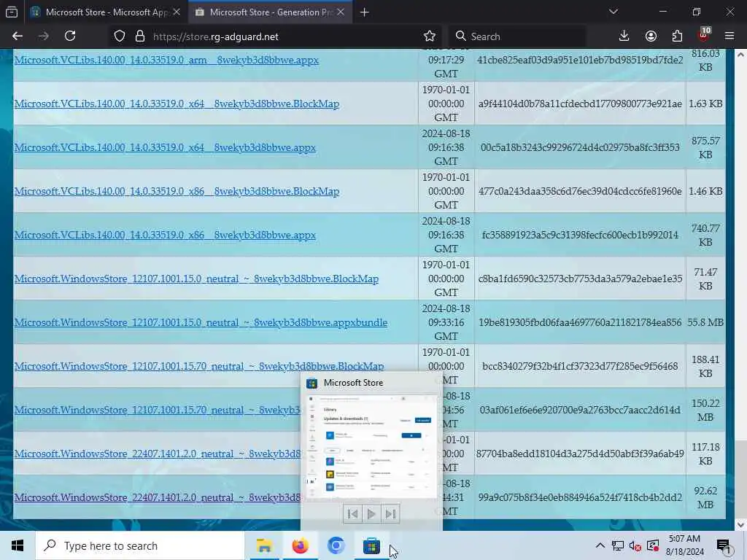747x560 pixels.
Task: Download VCLibs 14.0.33519.0 x64 appx
Action: (165, 147)
